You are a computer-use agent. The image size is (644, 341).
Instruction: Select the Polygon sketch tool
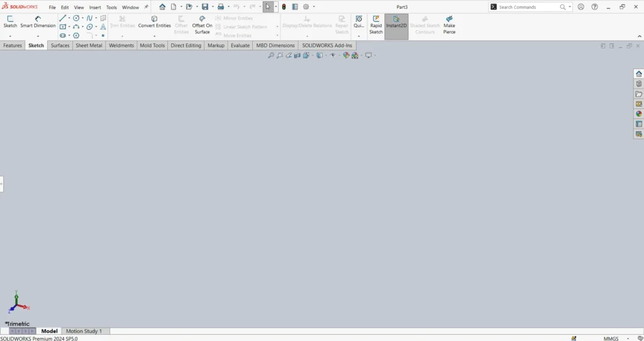coord(76,36)
